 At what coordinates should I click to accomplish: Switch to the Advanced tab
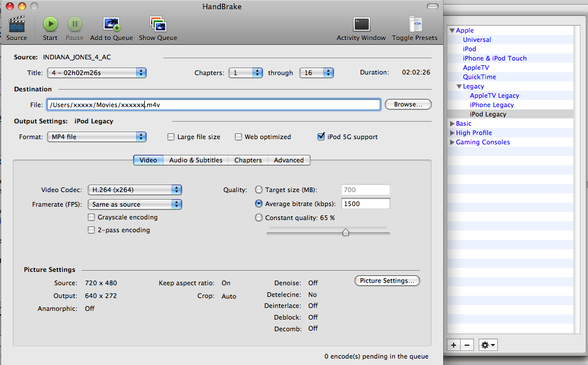pos(288,160)
